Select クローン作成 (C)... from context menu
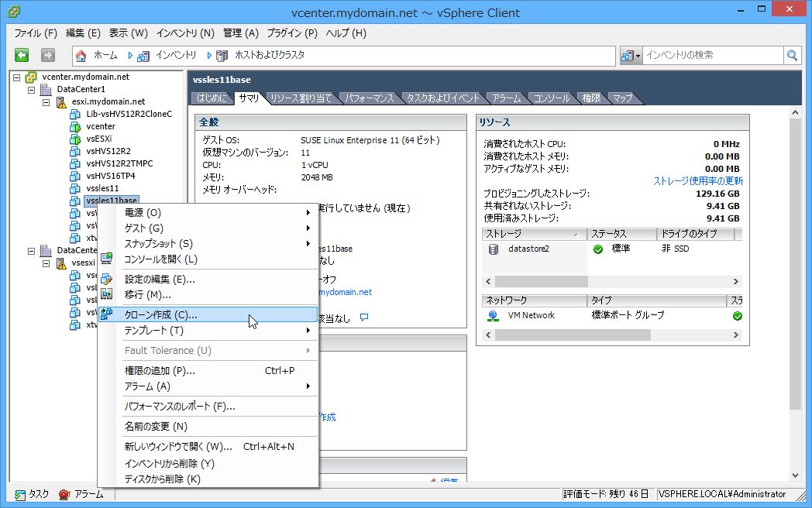This screenshot has height=508, width=812. (x=208, y=315)
